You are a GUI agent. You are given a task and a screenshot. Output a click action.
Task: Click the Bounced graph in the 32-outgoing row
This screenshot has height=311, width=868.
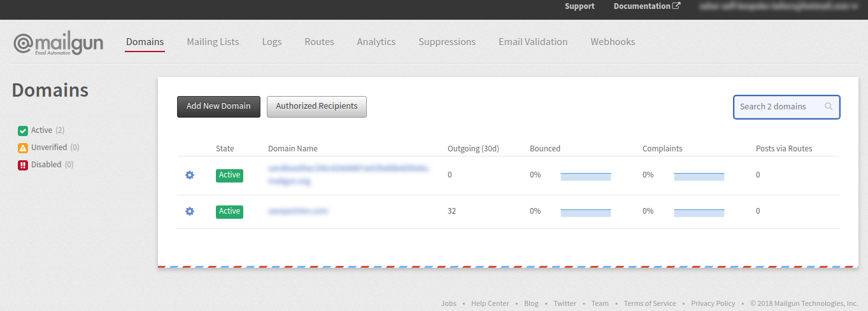pyautogui.click(x=586, y=212)
